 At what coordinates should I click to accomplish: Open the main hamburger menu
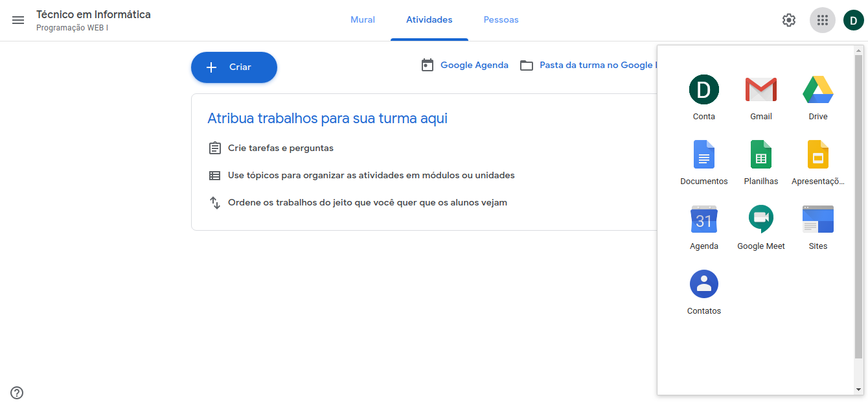(18, 20)
